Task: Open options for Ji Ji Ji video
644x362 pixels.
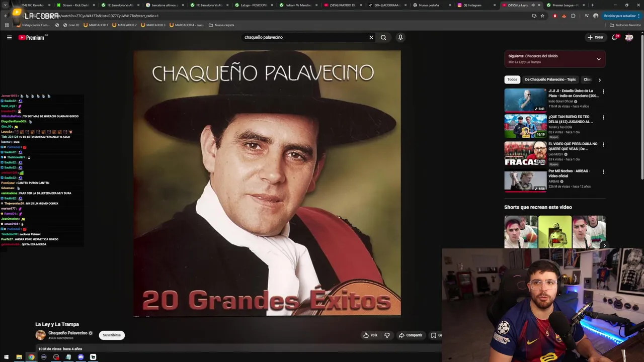Action: 603,92
